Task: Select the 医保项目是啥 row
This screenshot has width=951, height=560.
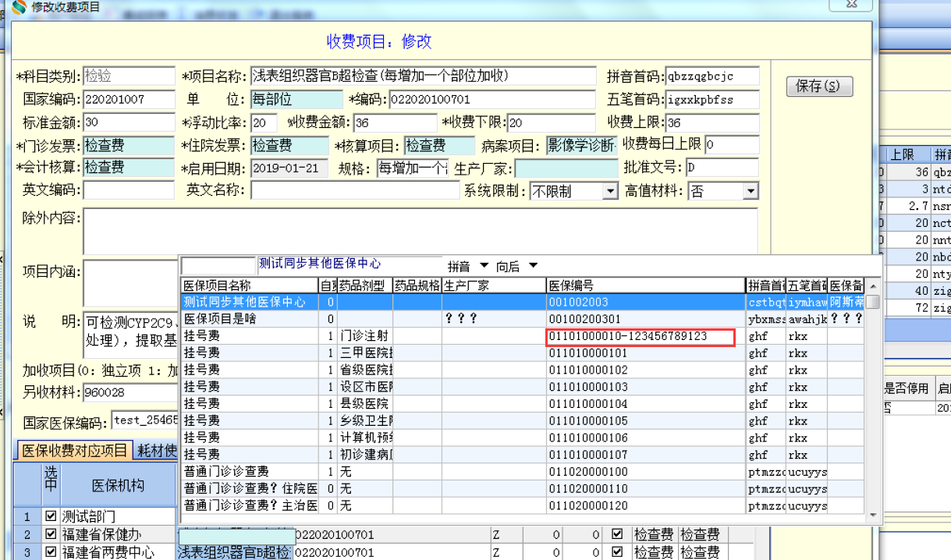Action: (x=523, y=319)
